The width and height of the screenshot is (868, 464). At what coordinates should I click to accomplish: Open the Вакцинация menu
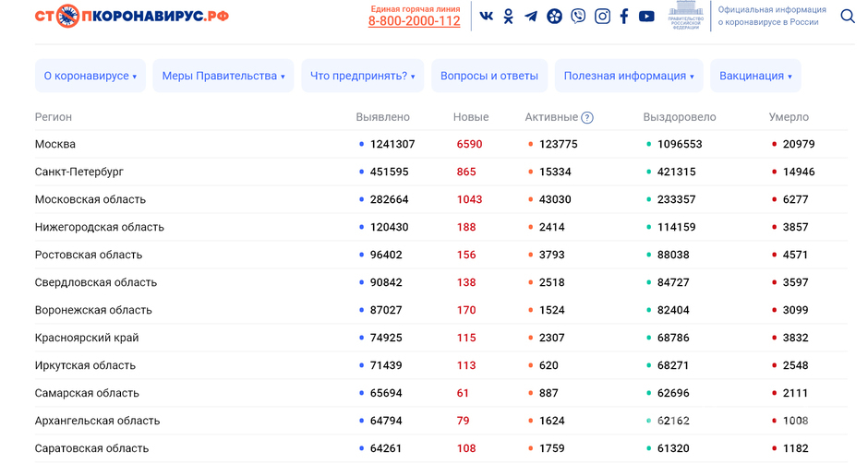click(x=755, y=76)
